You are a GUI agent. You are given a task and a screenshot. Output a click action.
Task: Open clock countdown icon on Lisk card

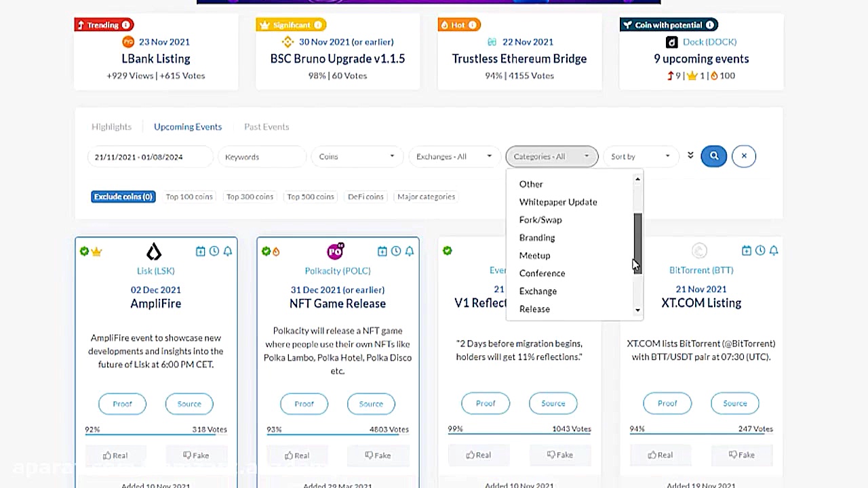(214, 251)
